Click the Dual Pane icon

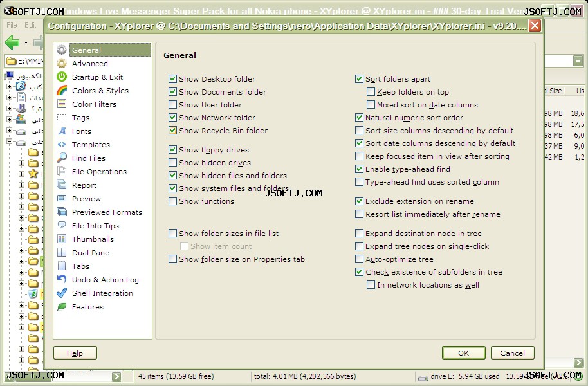tap(62, 252)
